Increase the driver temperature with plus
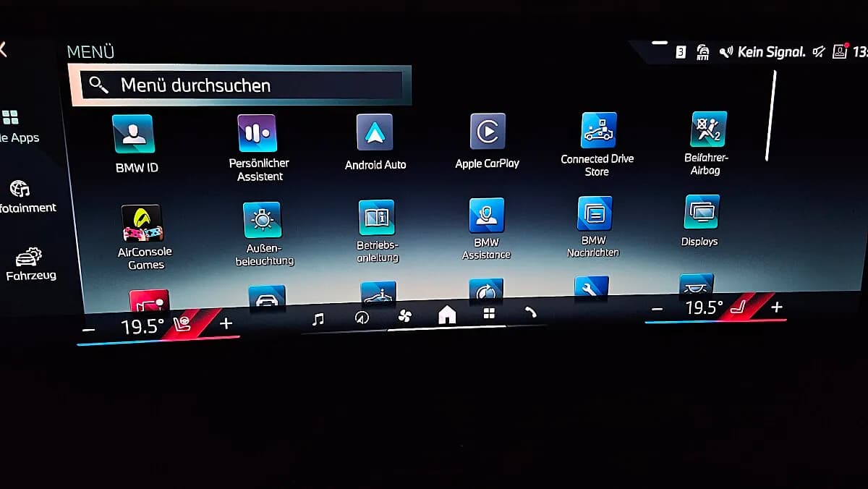 226,323
